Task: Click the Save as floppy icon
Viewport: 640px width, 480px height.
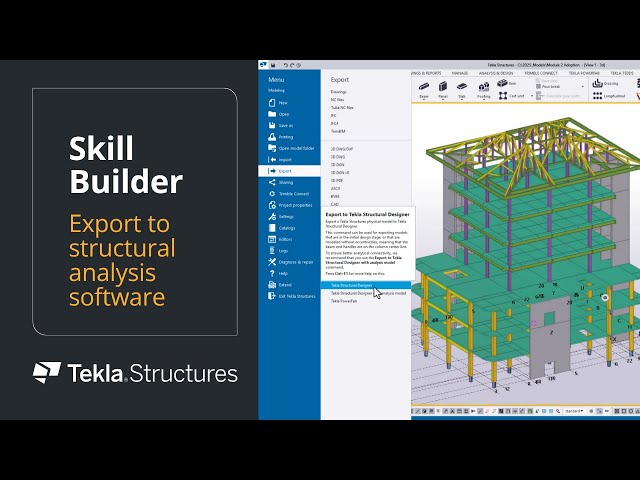Action: 272,126
